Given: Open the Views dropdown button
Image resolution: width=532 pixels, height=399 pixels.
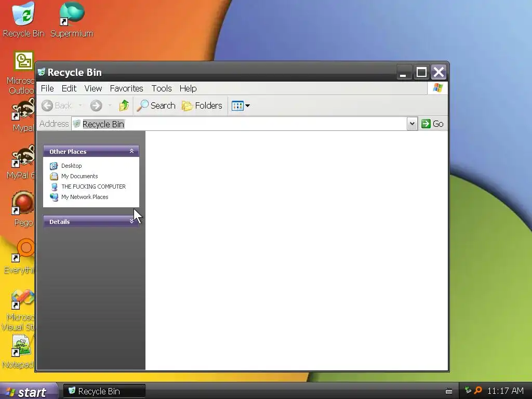Looking at the screenshot, I should (x=241, y=105).
